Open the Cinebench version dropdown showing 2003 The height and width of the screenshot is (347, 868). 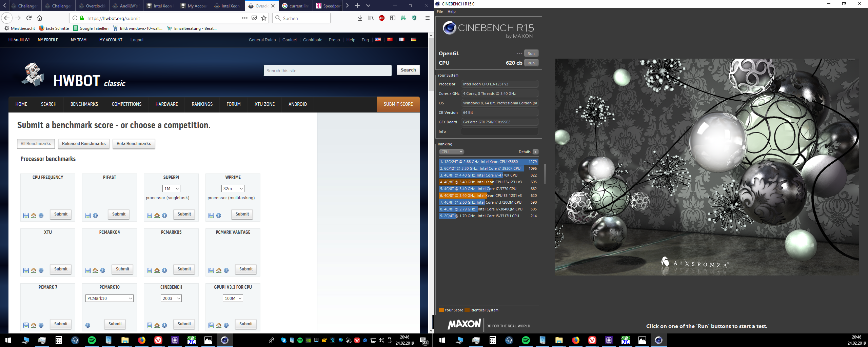171,298
